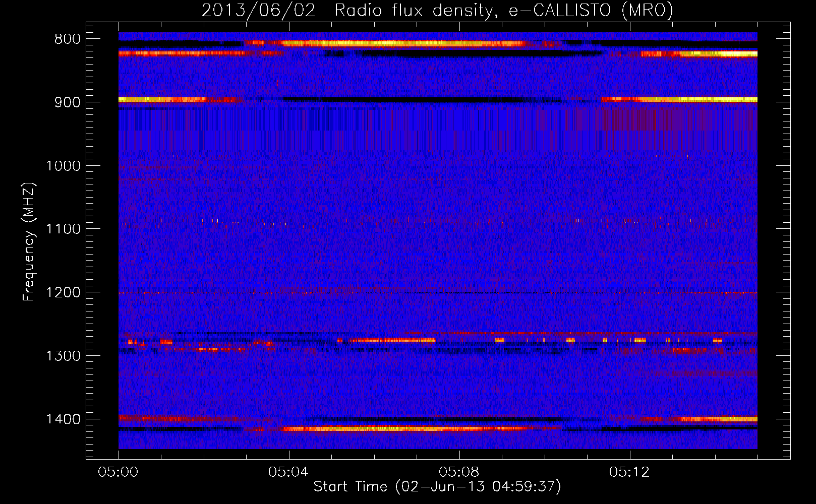816x504 pixels.
Task: Click the 05:04 time tick label
Action: (288, 472)
